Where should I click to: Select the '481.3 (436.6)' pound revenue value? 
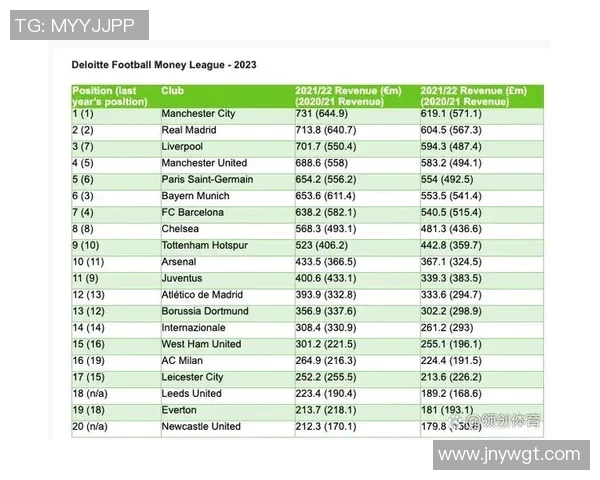[x=451, y=229]
